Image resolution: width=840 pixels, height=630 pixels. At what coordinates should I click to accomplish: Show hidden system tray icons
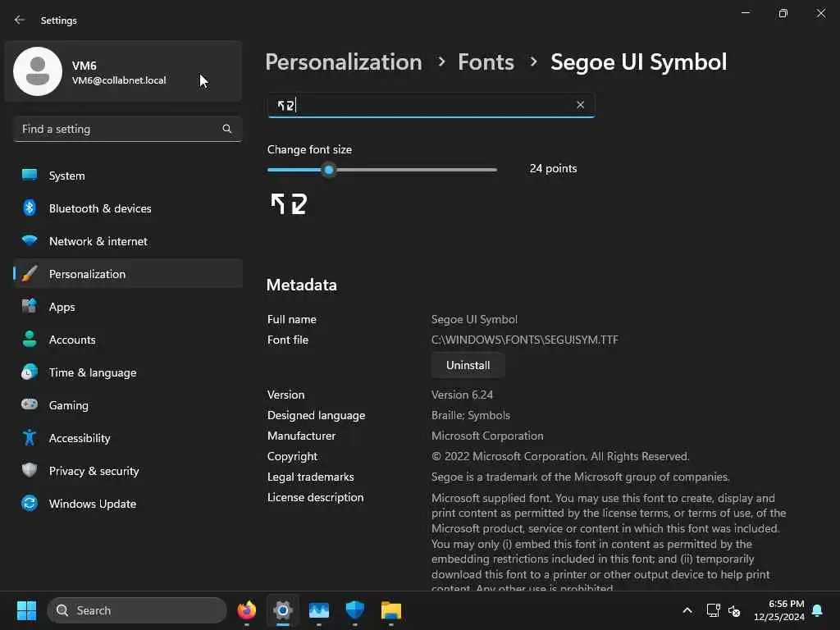click(x=687, y=610)
